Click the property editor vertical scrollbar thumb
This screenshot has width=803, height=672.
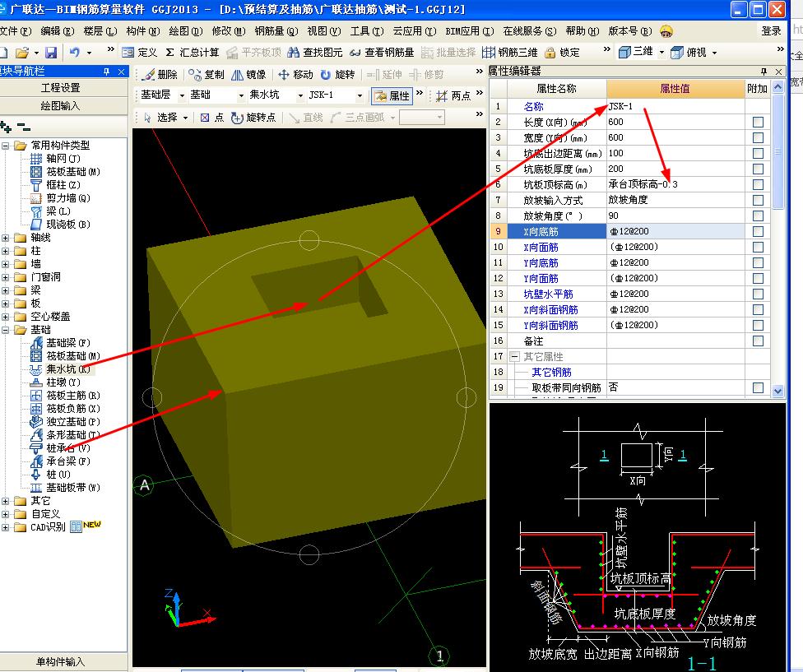[x=778, y=151]
